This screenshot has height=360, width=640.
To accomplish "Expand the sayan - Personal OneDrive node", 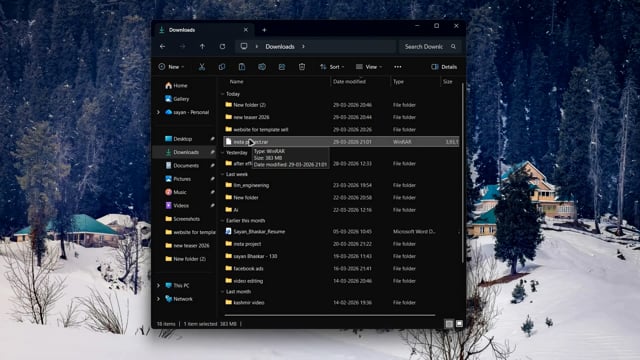I will pos(158,112).
